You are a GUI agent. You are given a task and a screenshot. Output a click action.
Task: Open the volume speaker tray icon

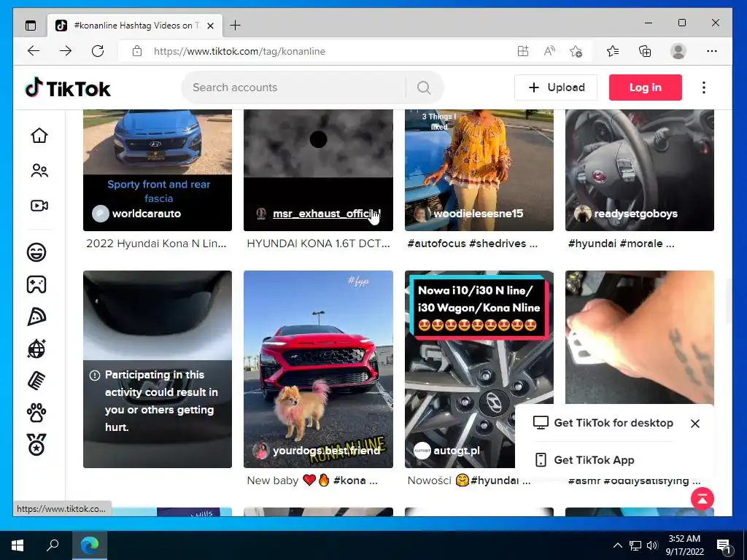tap(652, 545)
